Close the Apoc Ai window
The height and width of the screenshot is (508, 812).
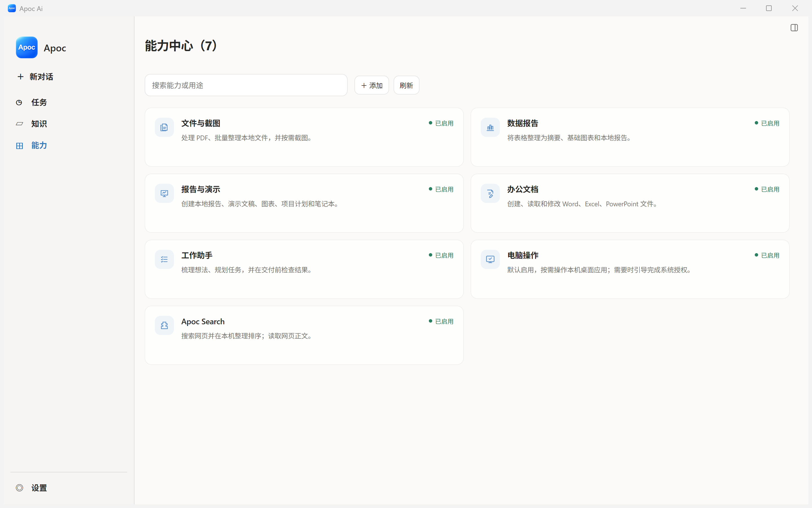[x=795, y=8]
